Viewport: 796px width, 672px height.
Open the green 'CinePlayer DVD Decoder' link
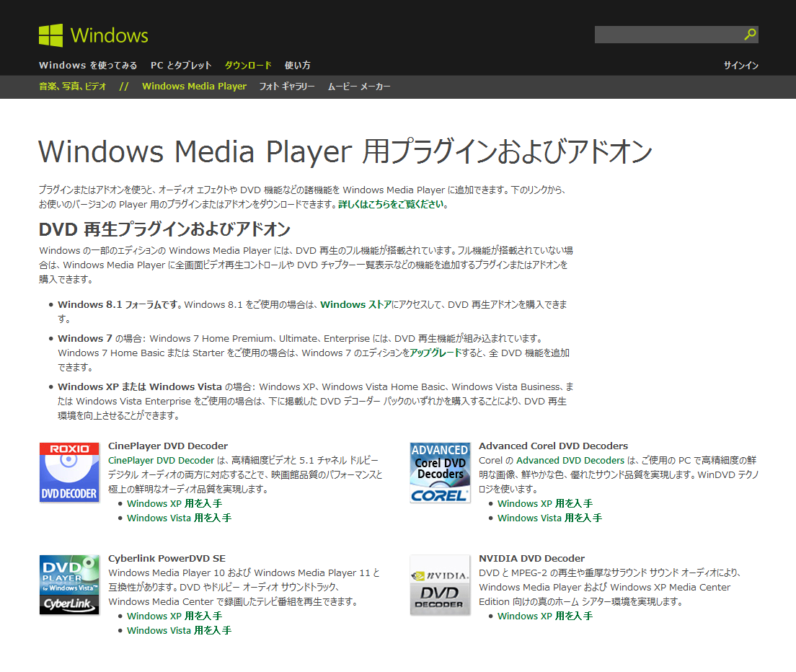(x=161, y=460)
